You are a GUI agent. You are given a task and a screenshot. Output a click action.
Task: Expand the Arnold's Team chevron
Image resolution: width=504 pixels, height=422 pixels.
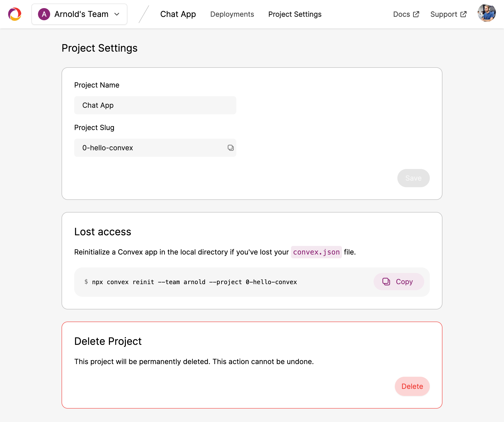[x=117, y=14]
